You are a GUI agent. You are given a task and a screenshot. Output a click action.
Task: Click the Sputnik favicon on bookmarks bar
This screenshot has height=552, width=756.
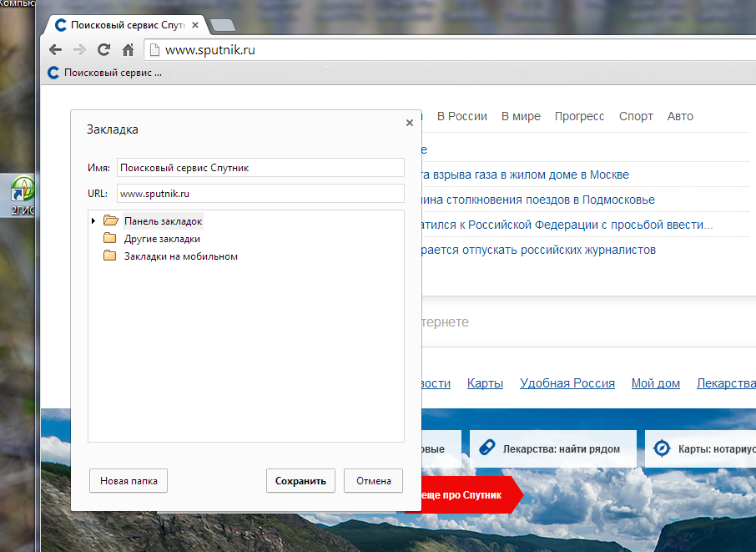click(53, 73)
